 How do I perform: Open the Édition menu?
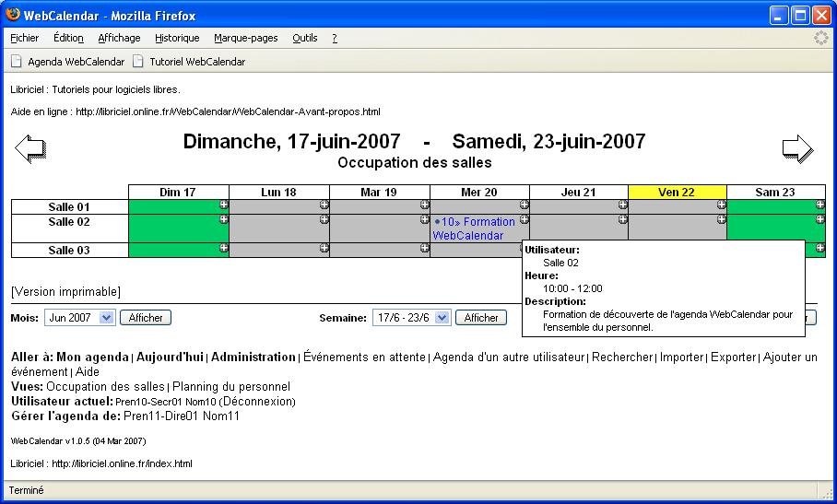[x=68, y=38]
